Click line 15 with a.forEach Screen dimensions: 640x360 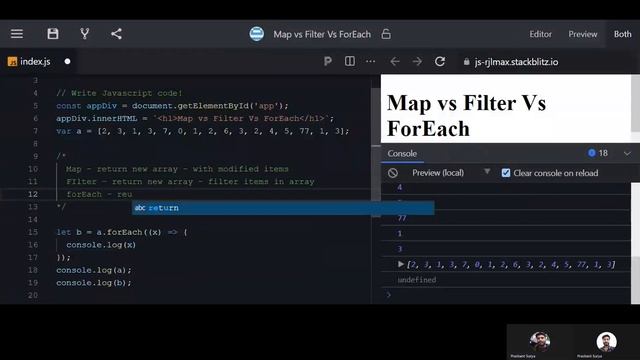click(x=122, y=232)
